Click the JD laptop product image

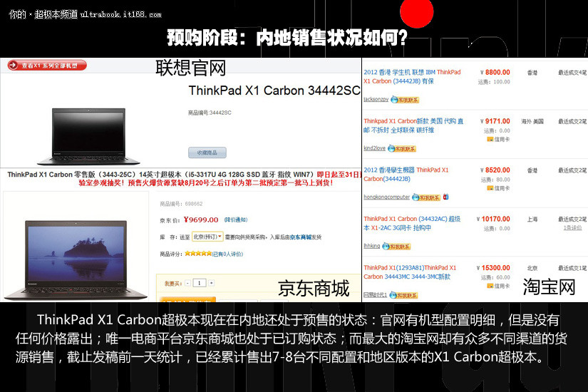point(75,246)
